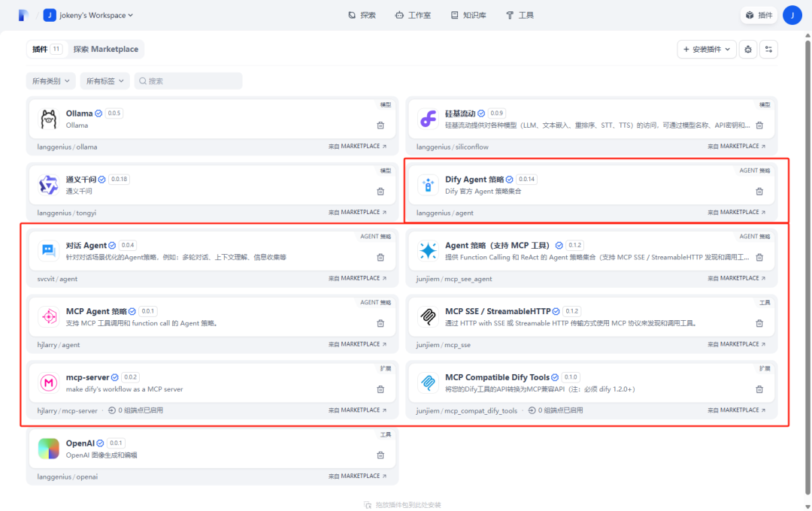Click the Ollama llama logo icon
The image size is (812, 511).
(x=49, y=119)
